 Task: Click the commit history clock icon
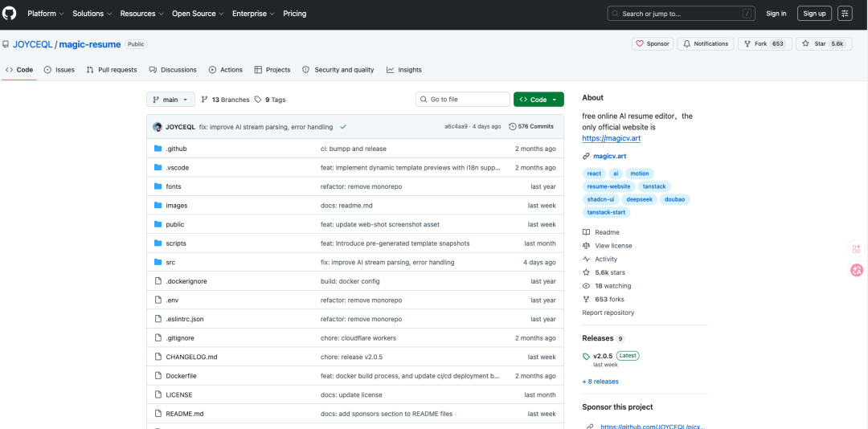pyautogui.click(x=512, y=127)
